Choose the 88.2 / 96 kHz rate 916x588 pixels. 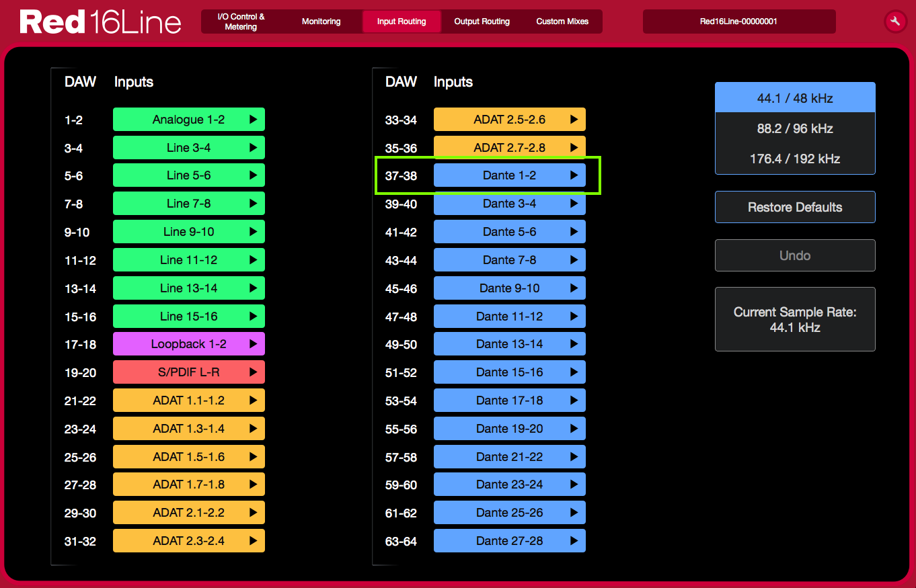(x=795, y=128)
